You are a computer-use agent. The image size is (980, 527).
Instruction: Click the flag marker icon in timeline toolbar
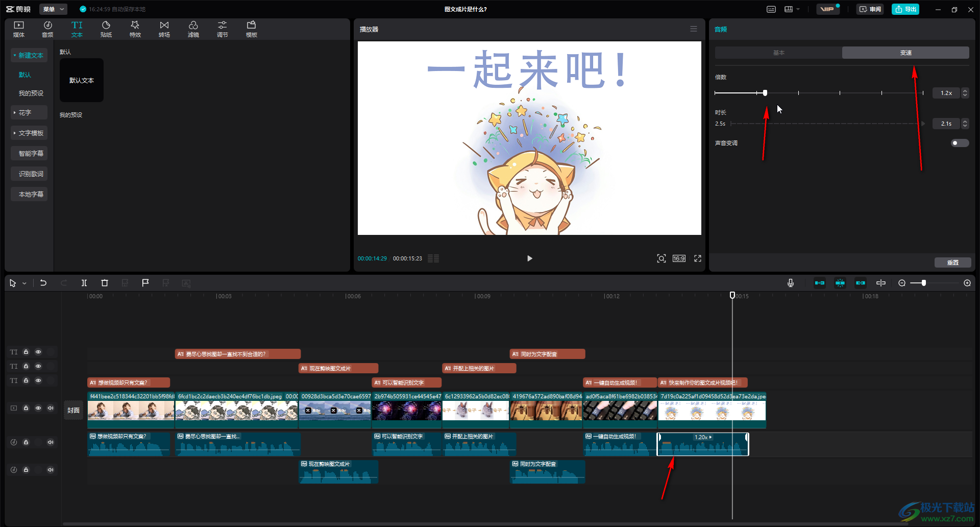tap(145, 283)
